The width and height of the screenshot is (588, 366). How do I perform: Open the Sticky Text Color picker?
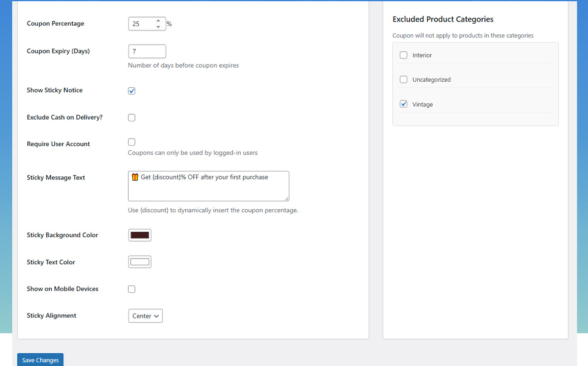pos(140,262)
